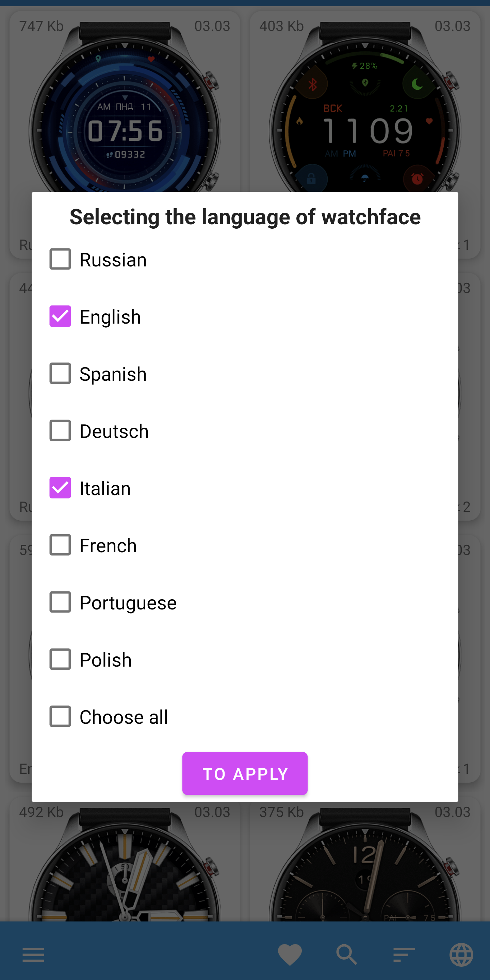Check the Polish language box
This screenshot has height=980, width=490.
coord(60,659)
